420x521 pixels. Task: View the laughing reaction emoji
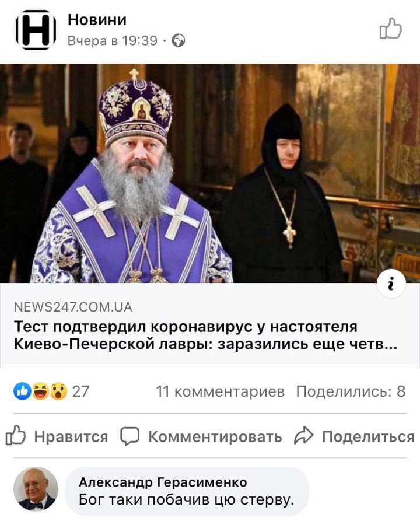40,391
